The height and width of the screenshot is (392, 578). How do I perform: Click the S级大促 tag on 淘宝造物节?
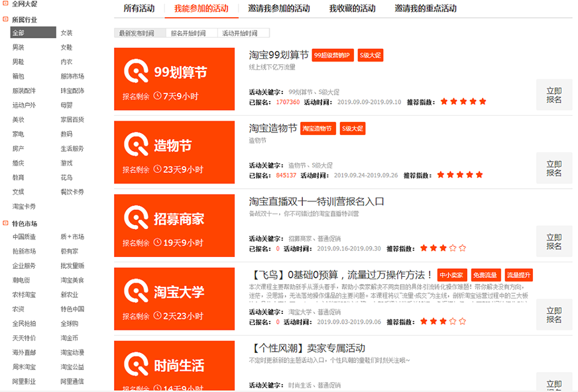[x=353, y=128]
